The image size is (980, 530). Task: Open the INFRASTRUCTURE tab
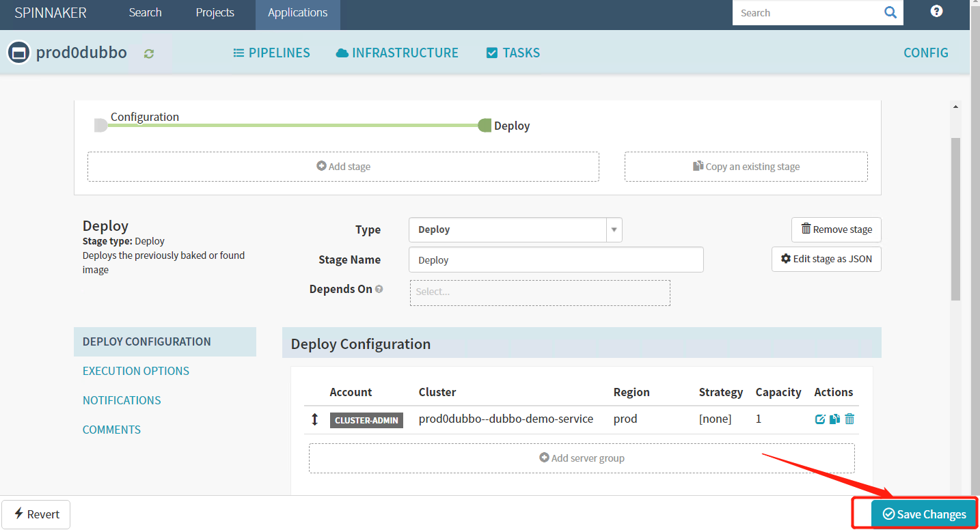pyautogui.click(x=397, y=53)
